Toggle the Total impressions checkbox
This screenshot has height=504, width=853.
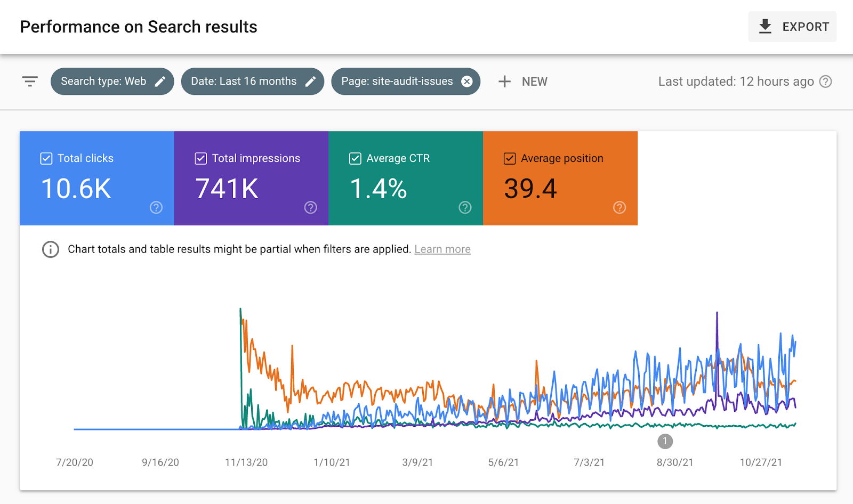coord(201,158)
